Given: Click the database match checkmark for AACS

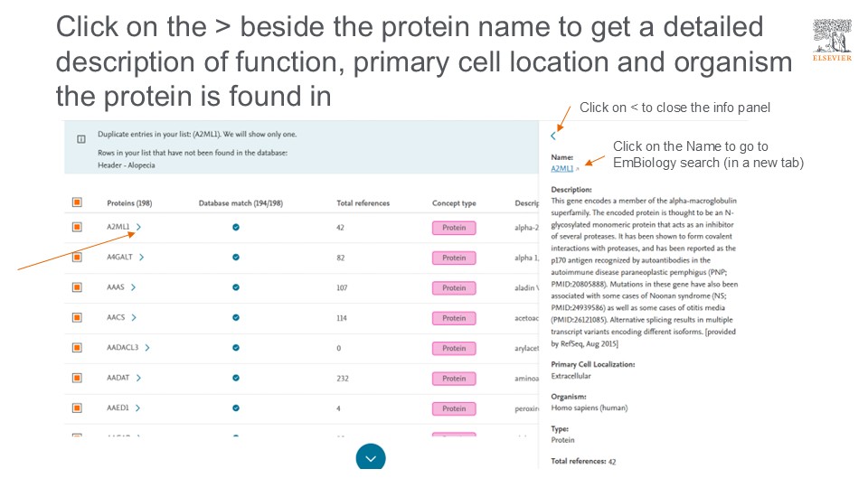Looking at the screenshot, I should point(236,318).
